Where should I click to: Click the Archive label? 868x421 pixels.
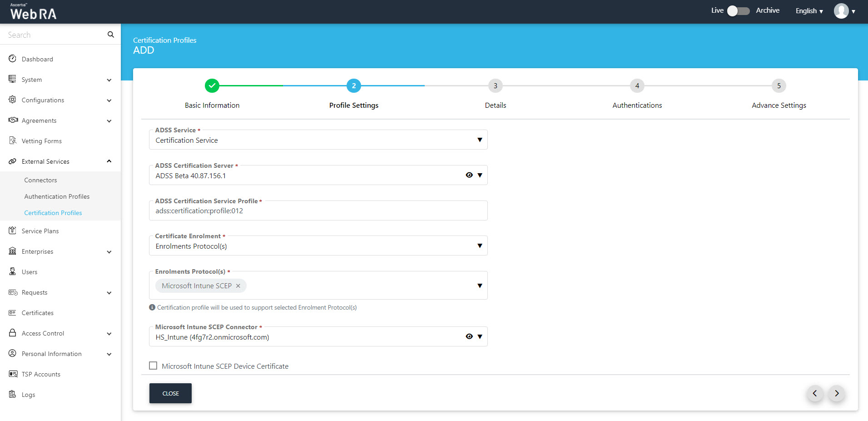pos(768,10)
